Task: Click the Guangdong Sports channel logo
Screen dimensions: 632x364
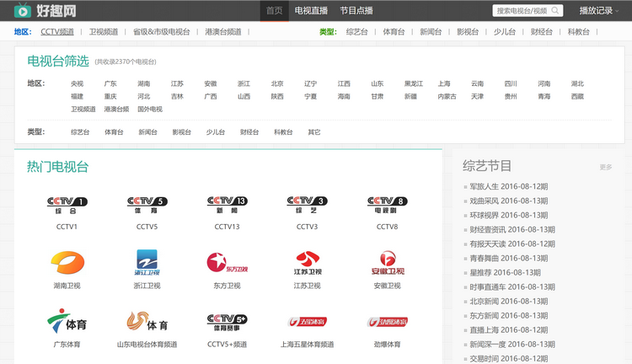Action: [67, 322]
